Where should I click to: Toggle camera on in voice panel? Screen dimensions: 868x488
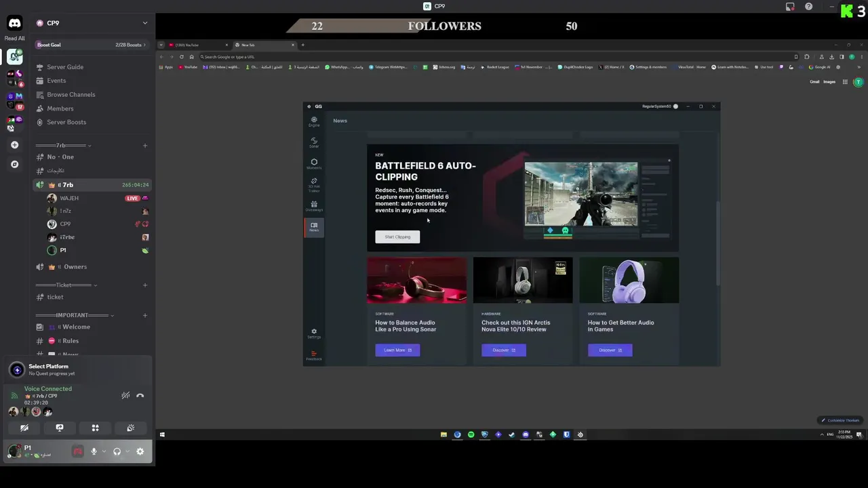coord(24,428)
